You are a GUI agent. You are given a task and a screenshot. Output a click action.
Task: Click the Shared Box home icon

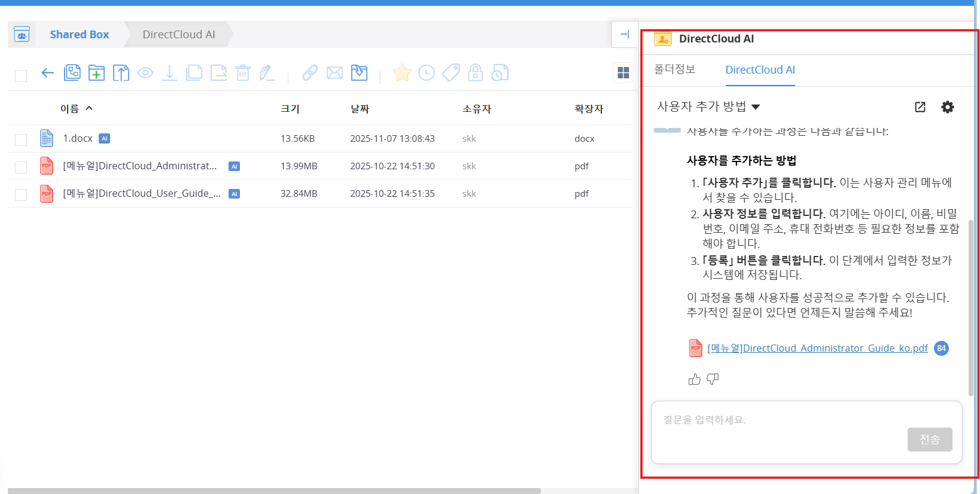22,35
